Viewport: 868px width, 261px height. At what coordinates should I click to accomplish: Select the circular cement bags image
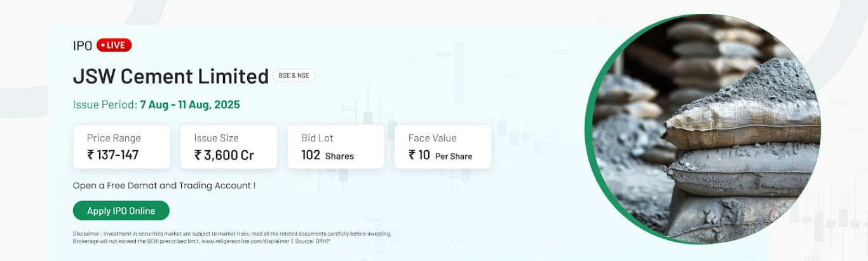[704, 129]
